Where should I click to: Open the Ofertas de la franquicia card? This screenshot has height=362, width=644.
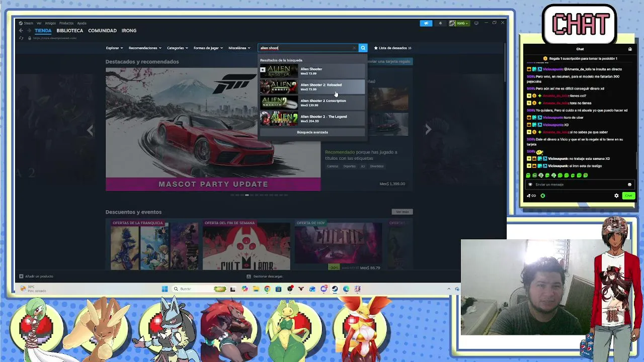pos(154,245)
